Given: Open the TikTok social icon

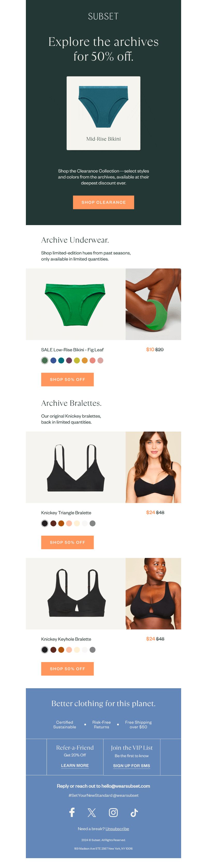Looking at the screenshot, I should (x=134, y=813).
